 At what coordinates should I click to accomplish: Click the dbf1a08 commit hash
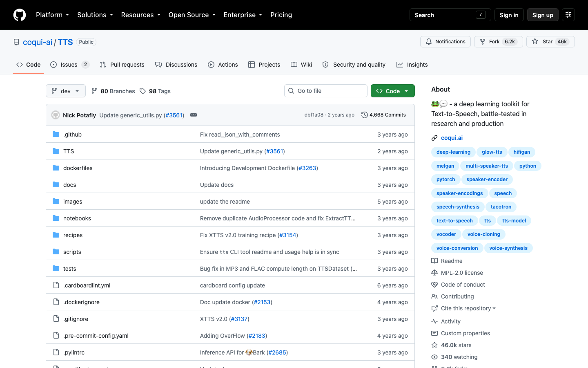tap(314, 115)
